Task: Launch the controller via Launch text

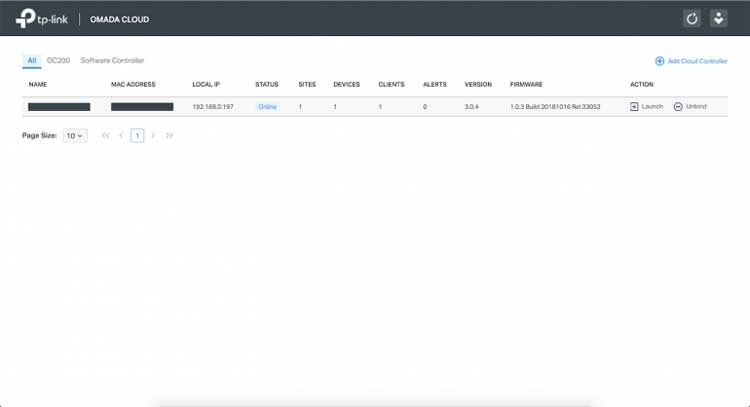Action: (652, 107)
